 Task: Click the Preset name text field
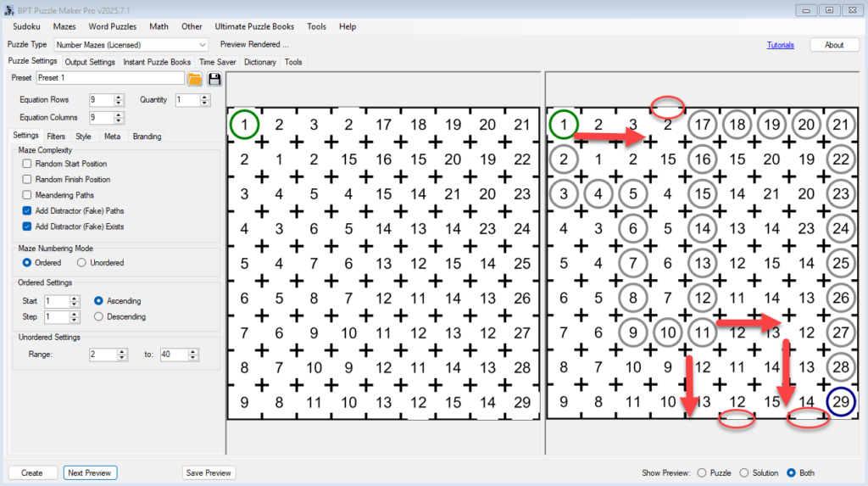109,78
